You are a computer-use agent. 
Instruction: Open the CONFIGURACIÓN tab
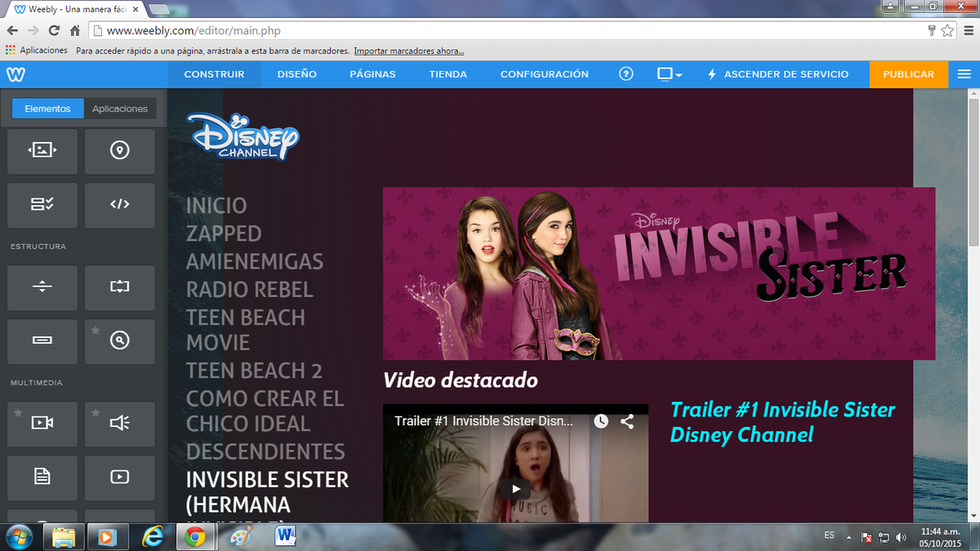(x=545, y=74)
